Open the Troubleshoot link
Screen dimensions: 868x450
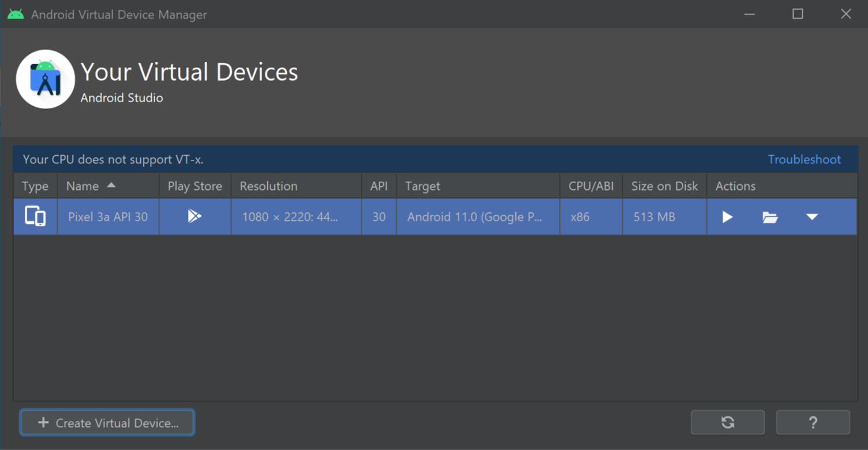[804, 159]
